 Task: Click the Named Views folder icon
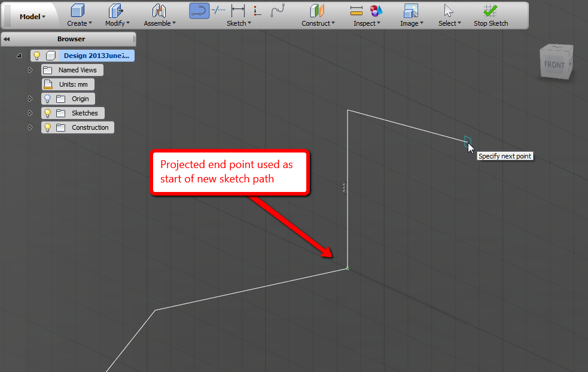click(x=48, y=70)
